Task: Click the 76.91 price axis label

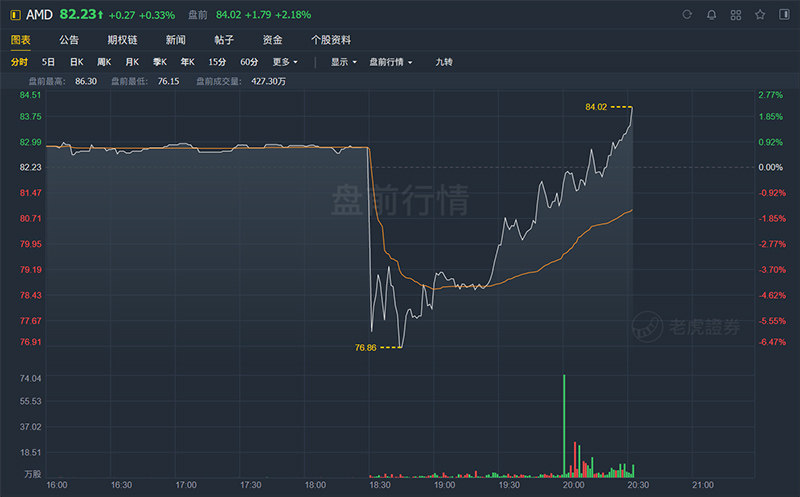Action: coord(30,342)
